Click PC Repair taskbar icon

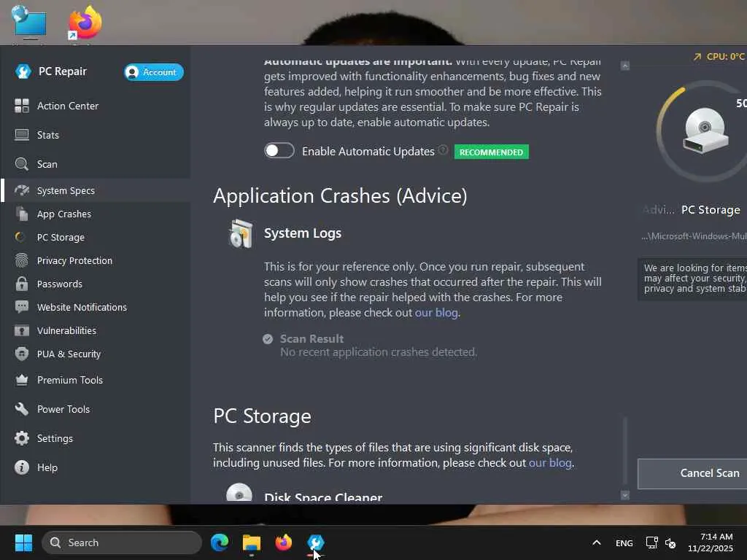[315, 542]
